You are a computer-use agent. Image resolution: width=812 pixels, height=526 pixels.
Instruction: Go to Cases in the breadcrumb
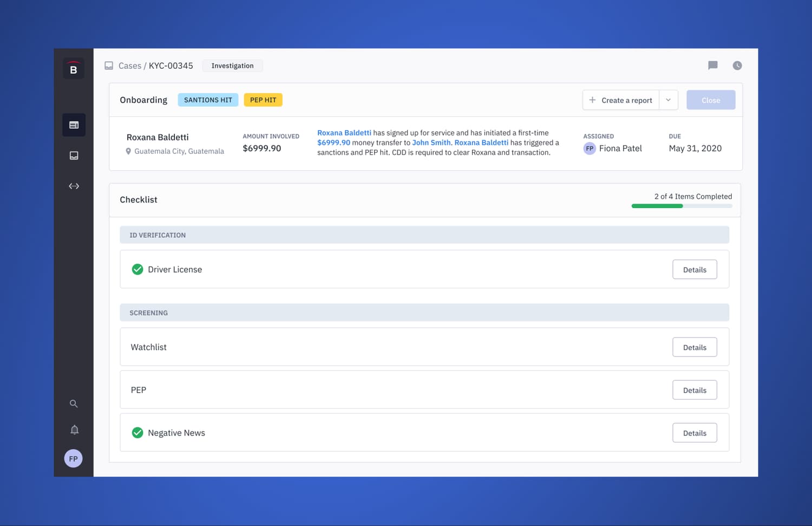point(130,66)
